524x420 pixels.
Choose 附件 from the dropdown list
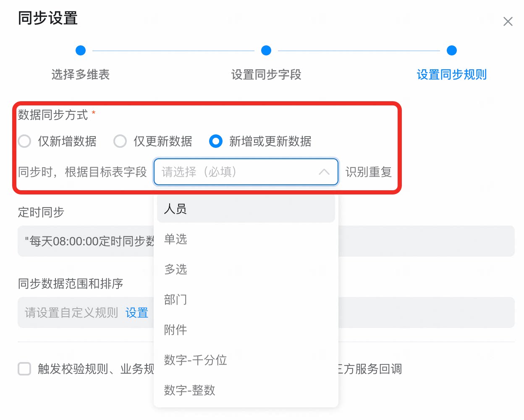246,330
